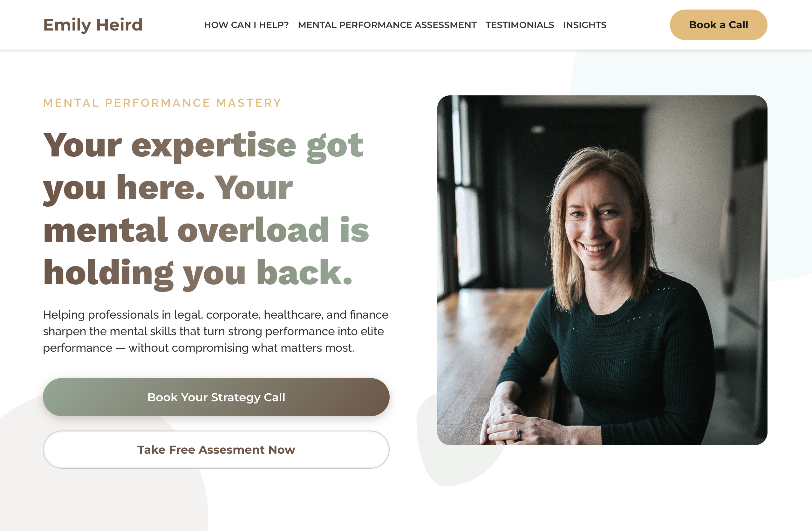
Task: Click the headline words mental overload
Action: [x=186, y=230]
